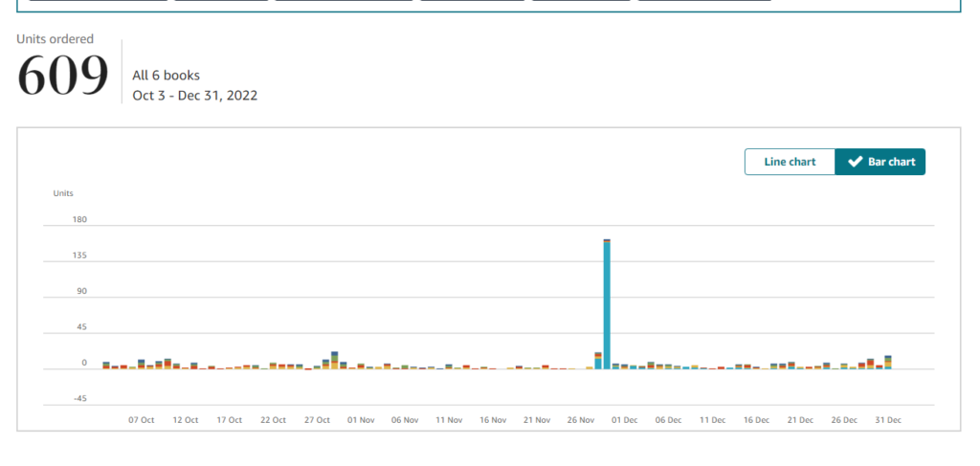Click the '26 Dec' axis label
980x466 pixels.
click(x=844, y=420)
